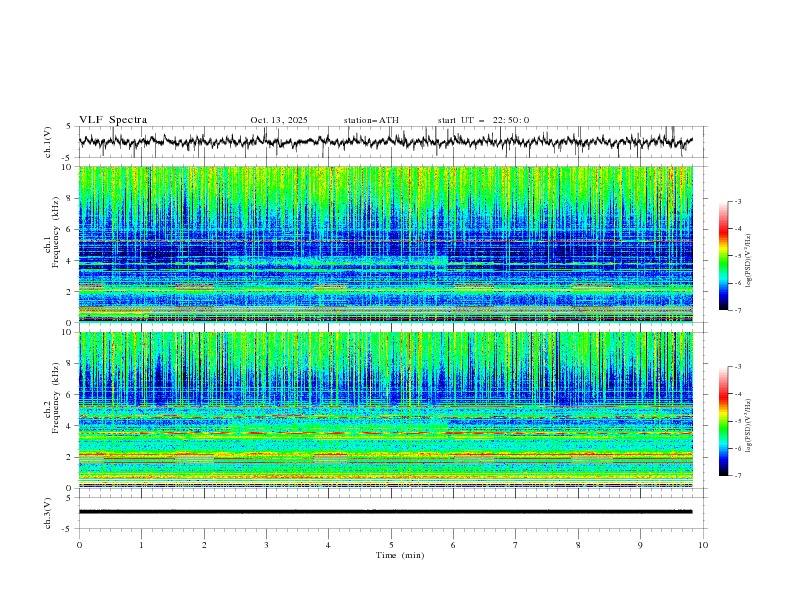
Task: Click the ch.1 "Frequency (kHz)" axis label
Action: [x=56, y=232]
